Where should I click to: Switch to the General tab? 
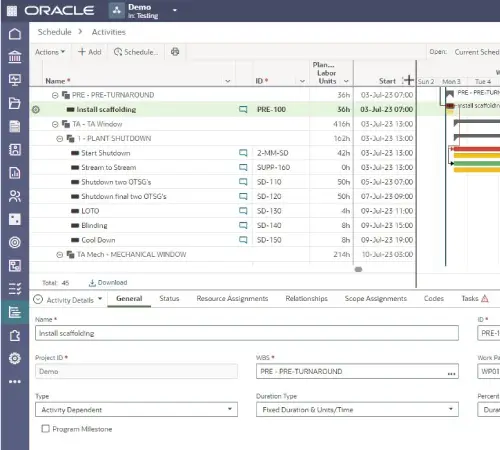[x=129, y=299]
